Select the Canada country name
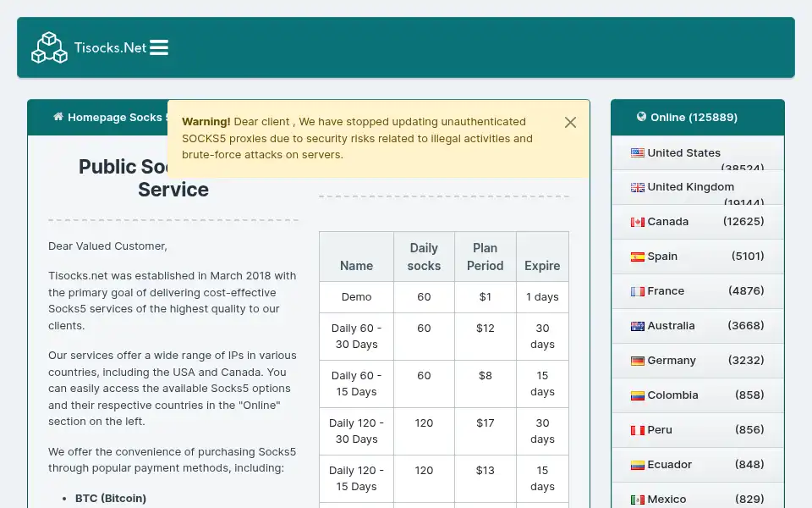This screenshot has height=508, width=812. (x=668, y=221)
